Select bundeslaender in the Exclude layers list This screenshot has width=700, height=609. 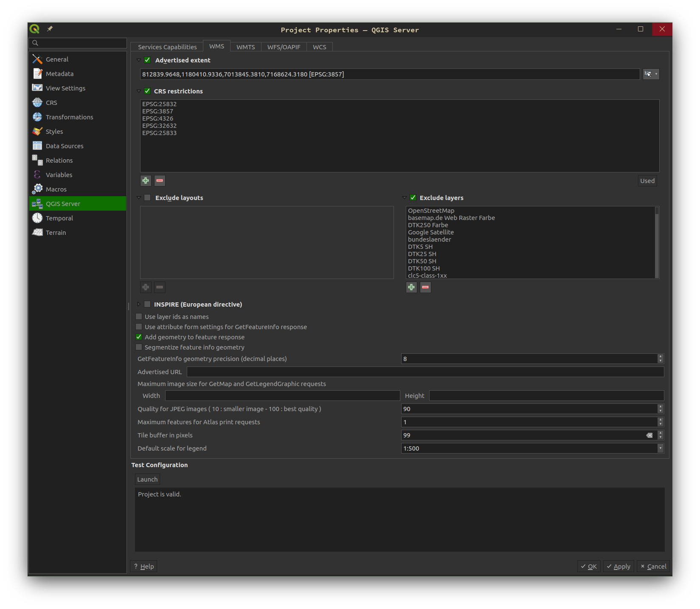(430, 239)
